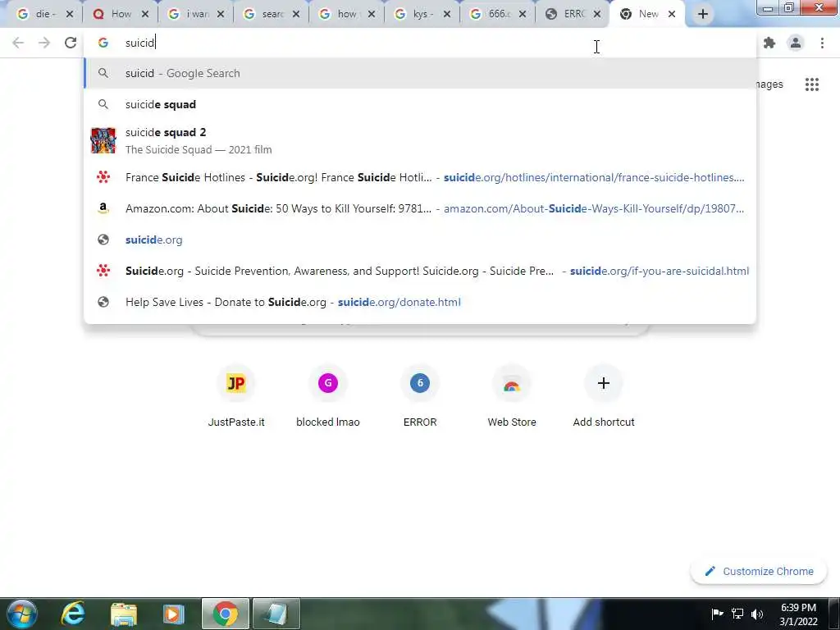The image size is (840, 630).
Task: Open the France Hotlines suggestion
Action: click(x=420, y=177)
